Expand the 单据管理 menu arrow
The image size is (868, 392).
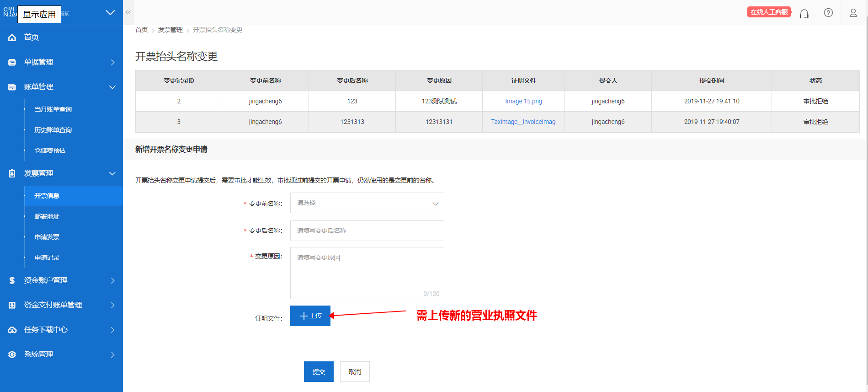pyautogui.click(x=112, y=62)
